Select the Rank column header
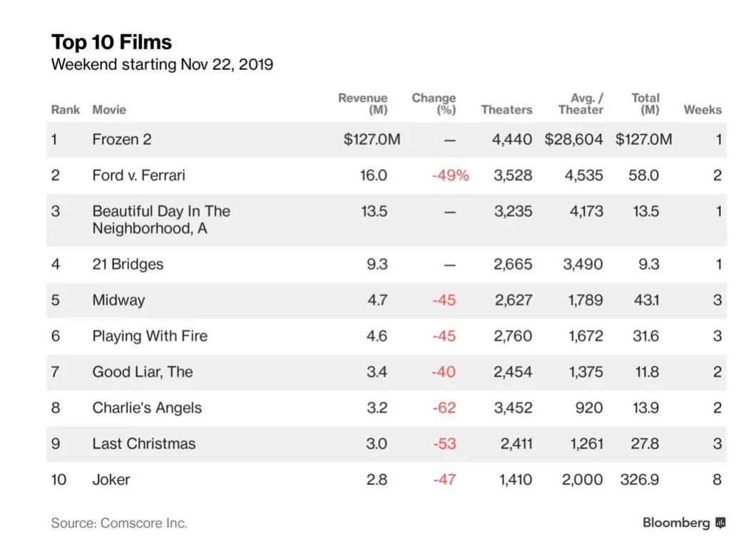 pyautogui.click(x=65, y=110)
